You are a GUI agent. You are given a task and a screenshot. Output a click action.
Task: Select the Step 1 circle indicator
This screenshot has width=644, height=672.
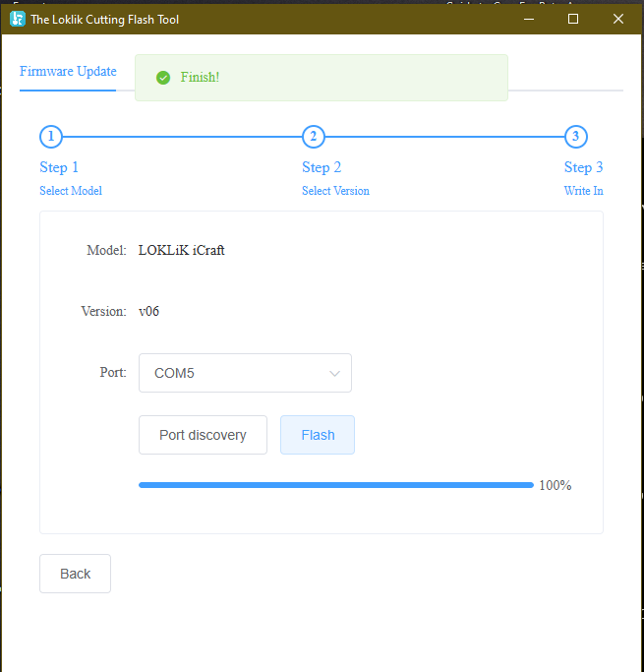click(x=51, y=137)
